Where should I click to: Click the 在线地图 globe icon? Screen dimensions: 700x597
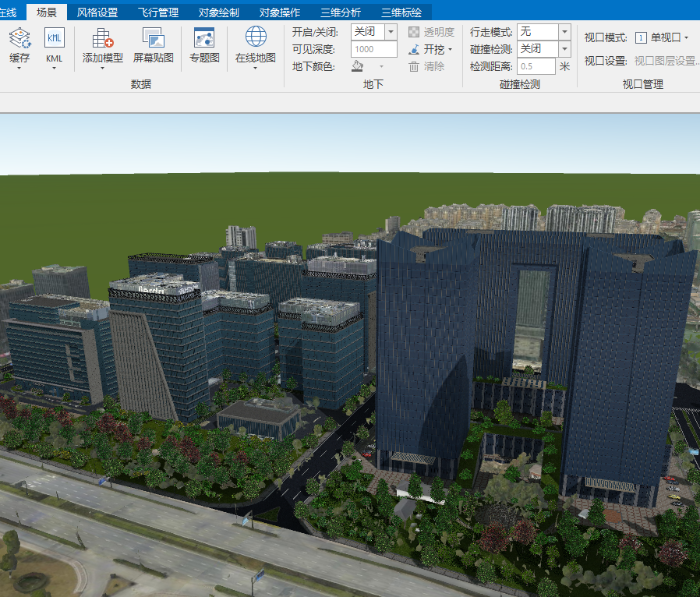256,37
